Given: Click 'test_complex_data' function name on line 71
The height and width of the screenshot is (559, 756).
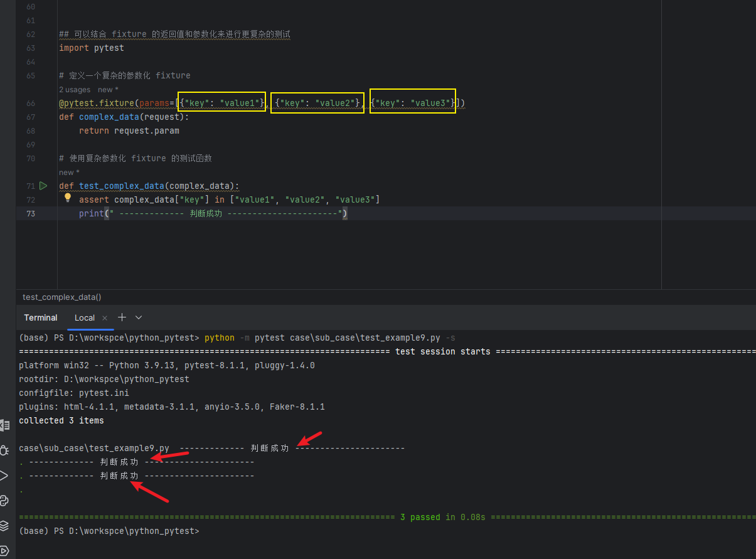Looking at the screenshot, I should tap(122, 186).
